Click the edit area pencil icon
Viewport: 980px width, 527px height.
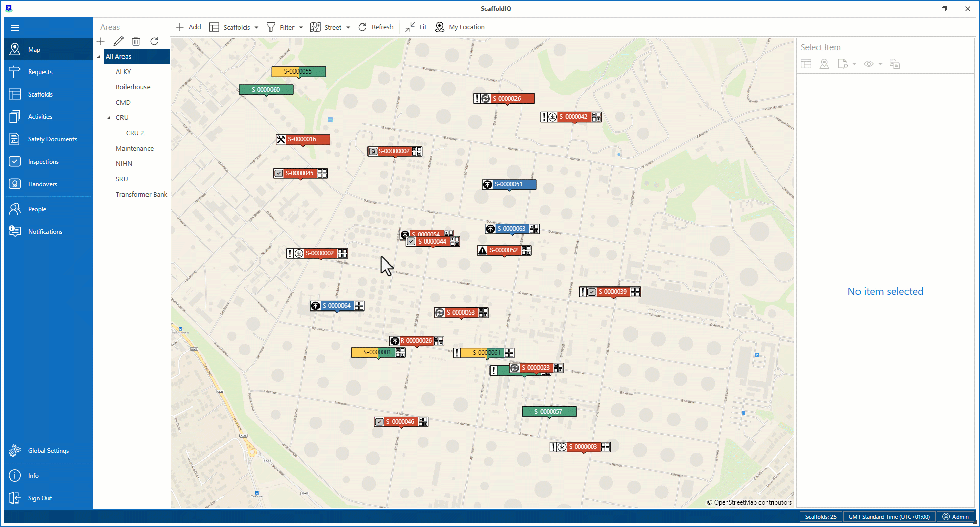pyautogui.click(x=118, y=41)
